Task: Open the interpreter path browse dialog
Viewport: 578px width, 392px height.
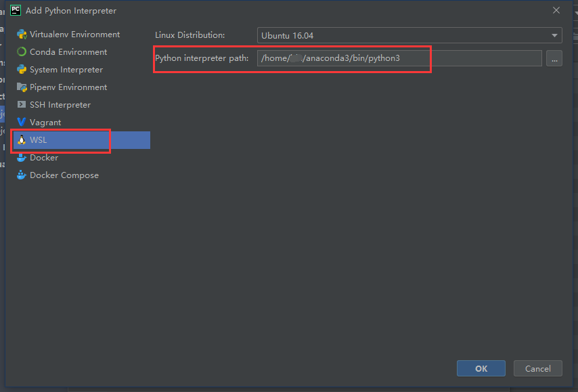Action: (554, 58)
